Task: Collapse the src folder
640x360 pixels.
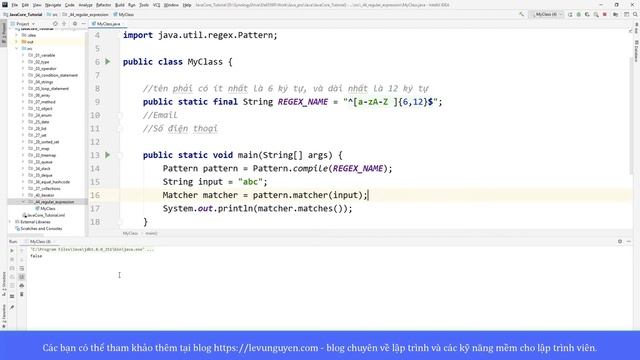Action: pos(17,49)
